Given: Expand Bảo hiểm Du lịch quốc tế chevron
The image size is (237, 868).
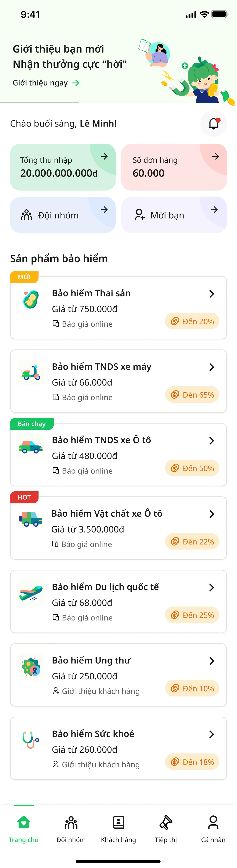Looking at the screenshot, I should coord(211,588).
